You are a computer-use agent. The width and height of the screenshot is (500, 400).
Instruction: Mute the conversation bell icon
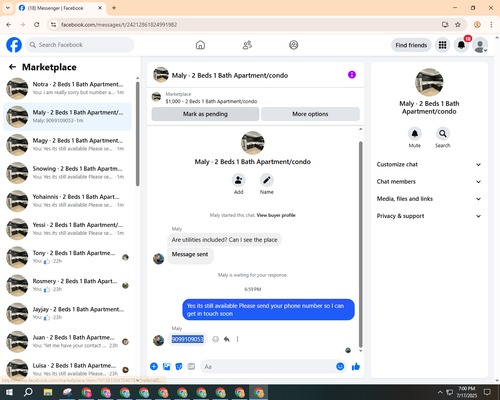415,134
